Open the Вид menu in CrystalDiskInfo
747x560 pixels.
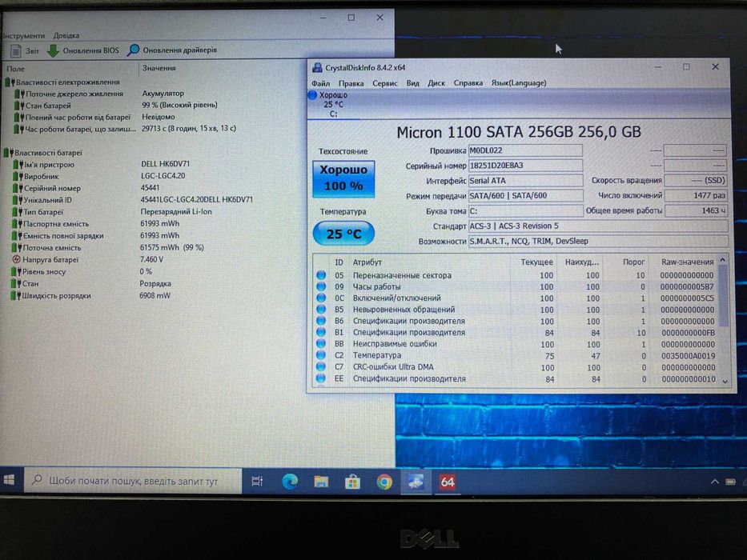(412, 83)
